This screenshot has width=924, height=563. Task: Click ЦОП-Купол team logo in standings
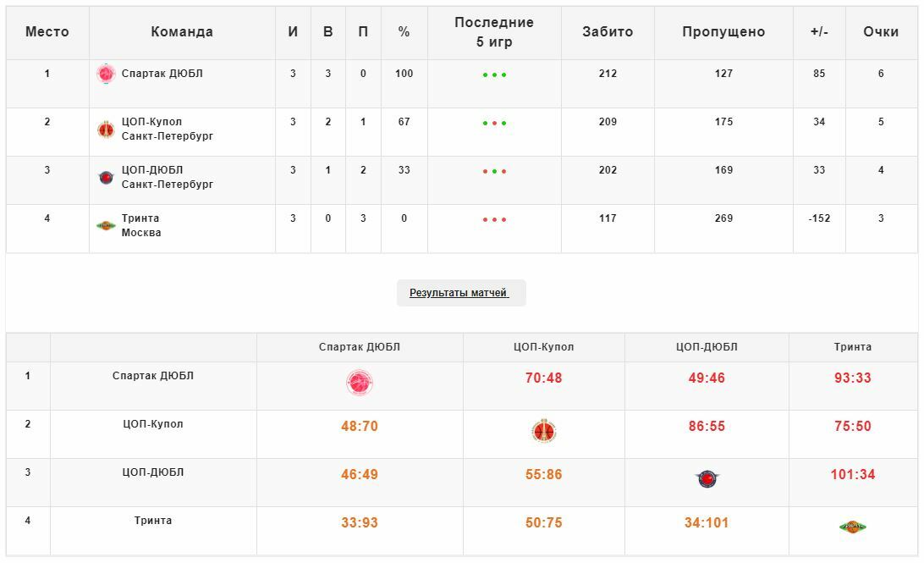(106, 129)
